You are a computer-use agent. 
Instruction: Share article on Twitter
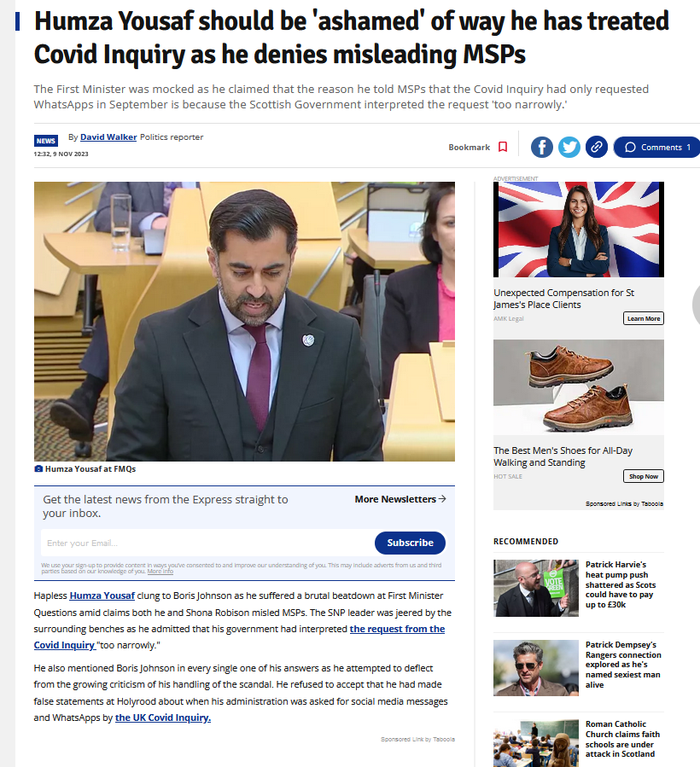tap(569, 147)
